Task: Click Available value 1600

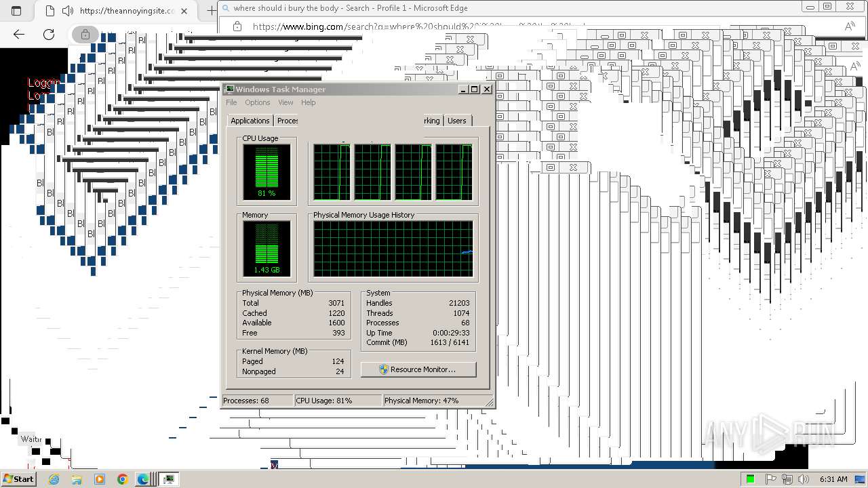Action: point(336,323)
